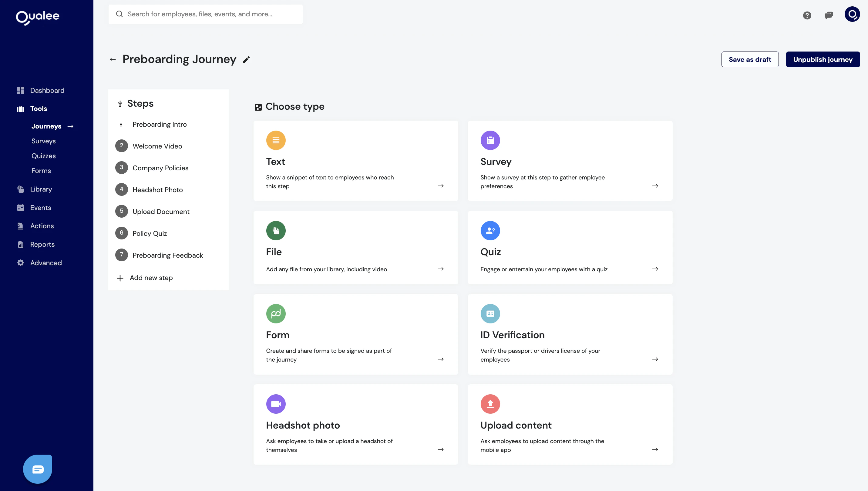Expand the Journeys section arrow
Viewport: 868px width, 491px height.
click(x=70, y=126)
